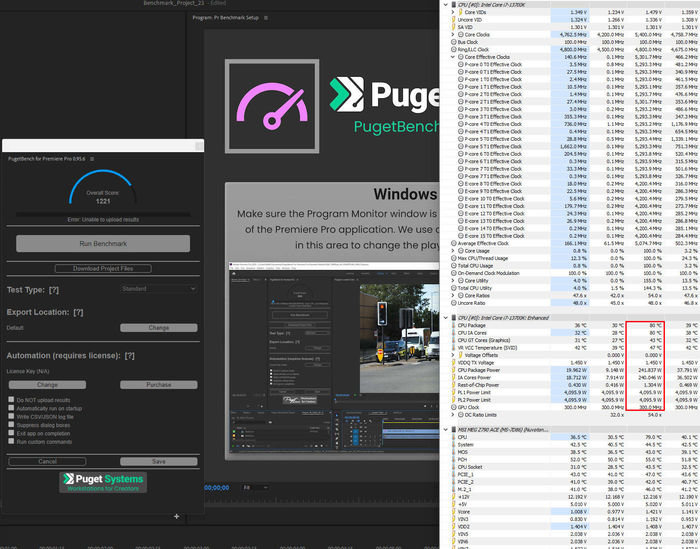Click the Overall Score 1221 gauge
Image resolution: width=700 pixels, height=549 pixels.
[103, 187]
